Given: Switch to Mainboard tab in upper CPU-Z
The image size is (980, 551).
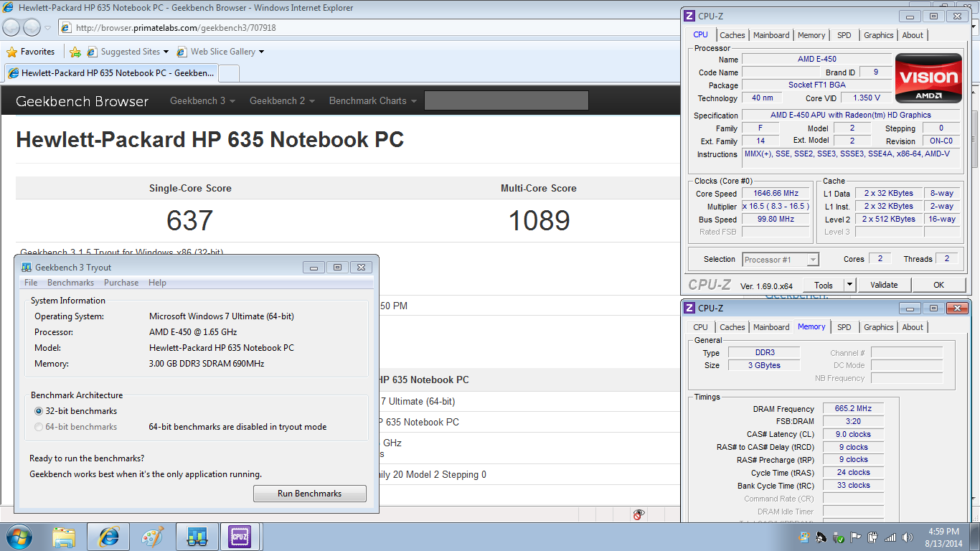Looking at the screenshot, I should point(771,35).
